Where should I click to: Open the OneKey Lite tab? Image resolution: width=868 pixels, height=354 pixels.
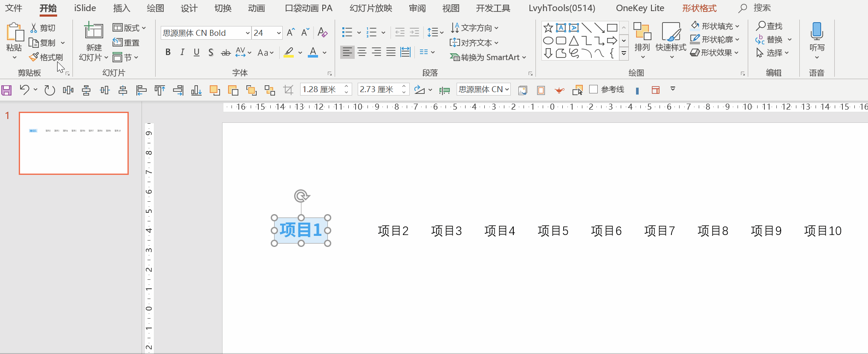[x=640, y=8]
